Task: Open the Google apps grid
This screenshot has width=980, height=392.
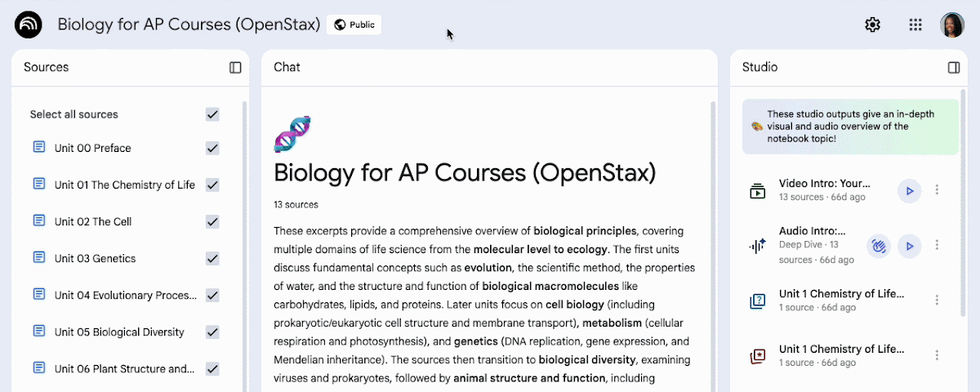Action: click(x=915, y=24)
